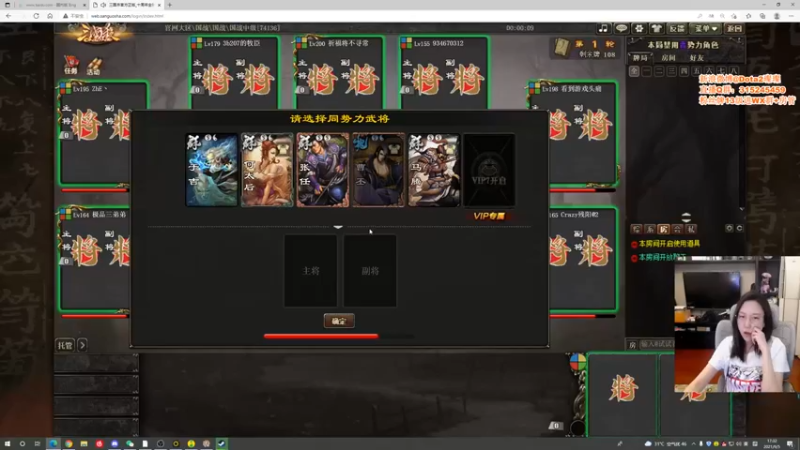Open the round card deck icon

tap(561, 47)
